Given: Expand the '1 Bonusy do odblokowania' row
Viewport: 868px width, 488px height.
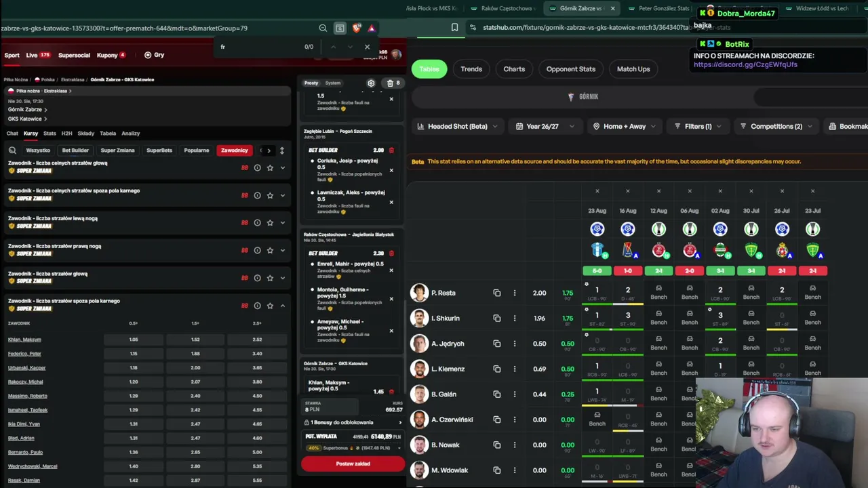Looking at the screenshot, I should tap(353, 422).
